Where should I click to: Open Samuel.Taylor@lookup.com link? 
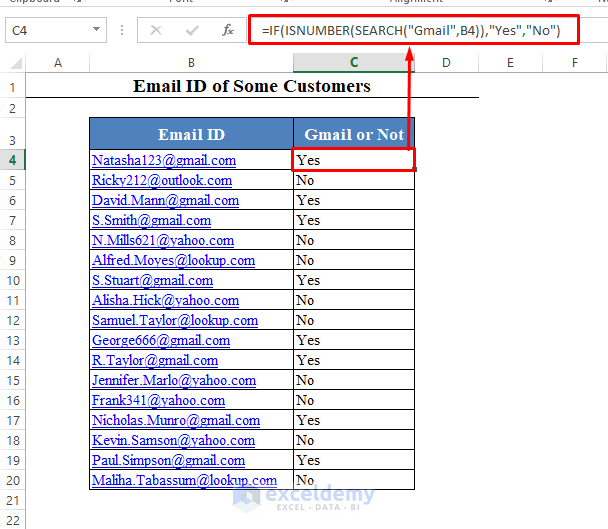(x=175, y=320)
